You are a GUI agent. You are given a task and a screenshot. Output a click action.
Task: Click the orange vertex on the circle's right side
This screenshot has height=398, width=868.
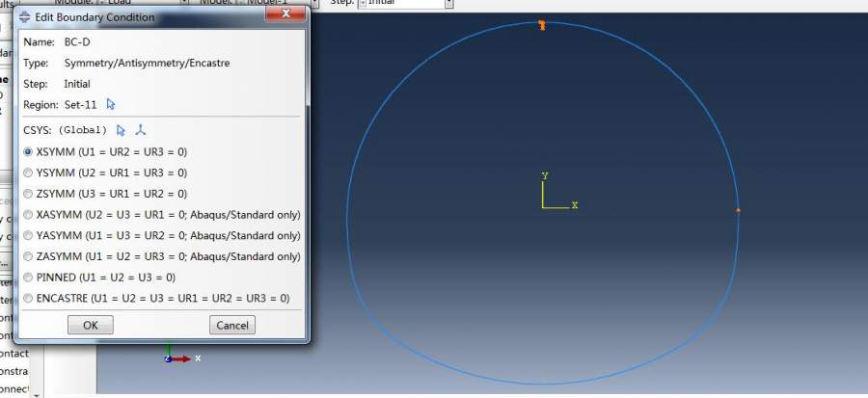738,210
